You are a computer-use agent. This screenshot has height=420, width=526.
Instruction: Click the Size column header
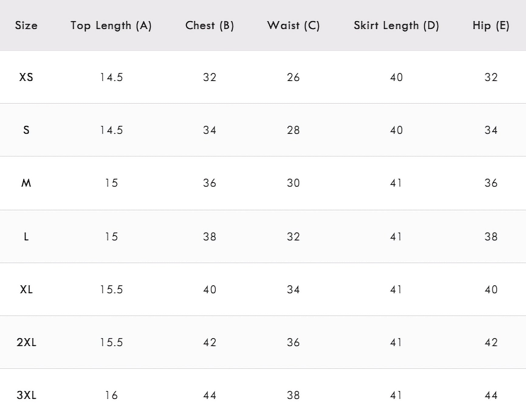pyautogui.click(x=26, y=25)
